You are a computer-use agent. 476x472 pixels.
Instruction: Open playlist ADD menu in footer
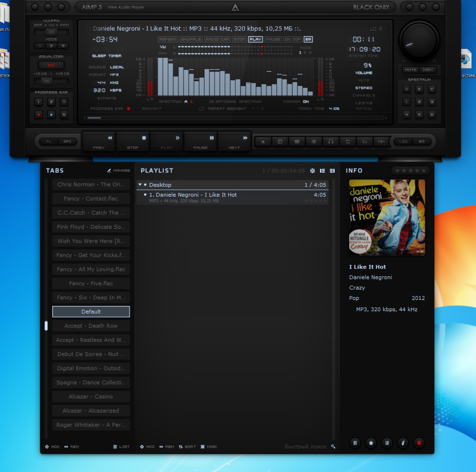click(x=147, y=447)
